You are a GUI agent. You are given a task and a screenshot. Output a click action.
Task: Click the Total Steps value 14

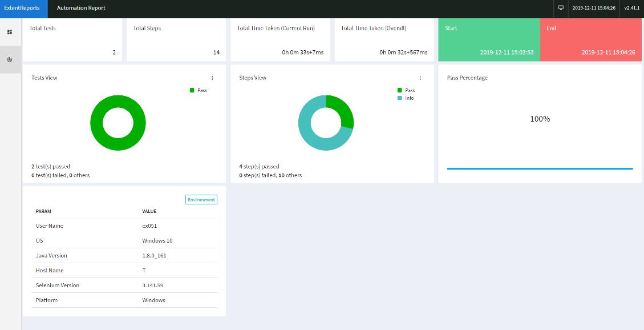pyautogui.click(x=216, y=52)
